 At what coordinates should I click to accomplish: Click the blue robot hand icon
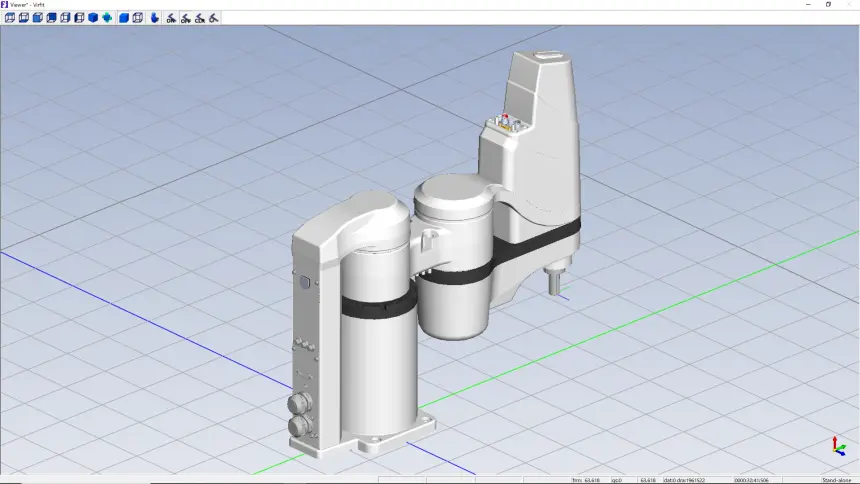[155, 18]
